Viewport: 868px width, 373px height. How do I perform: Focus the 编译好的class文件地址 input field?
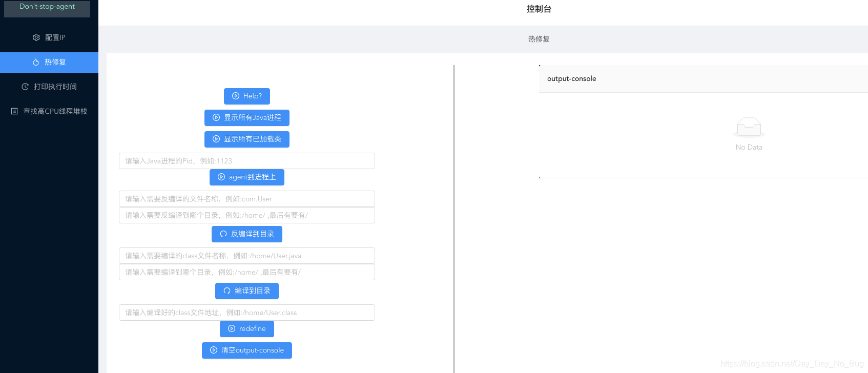247,312
